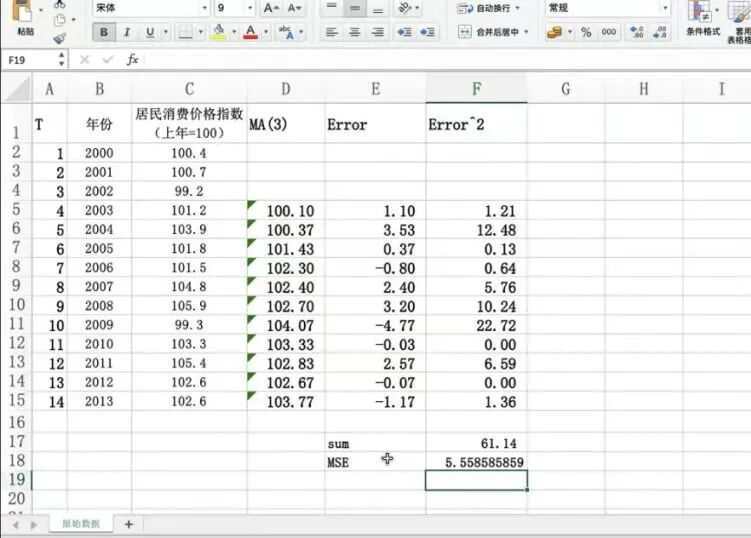Screen dimensions: 751x538
Task: Add a new sheet with plus button
Action: tap(128, 524)
